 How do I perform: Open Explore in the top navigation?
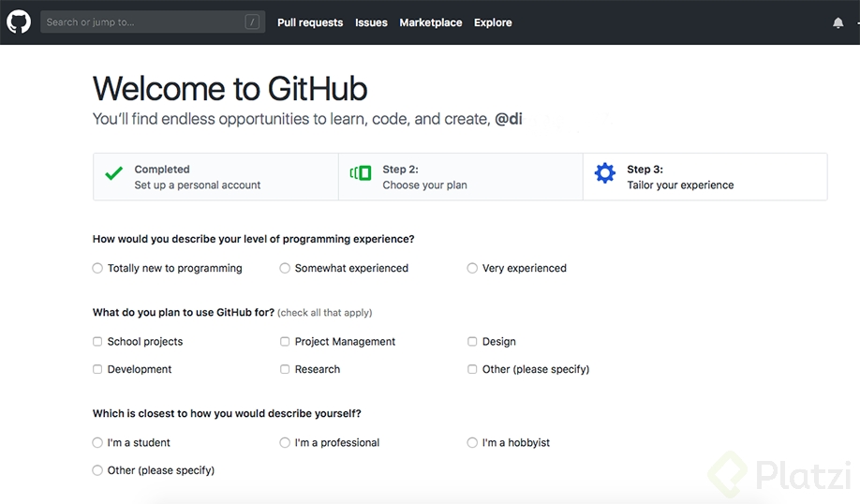[x=493, y=22]
